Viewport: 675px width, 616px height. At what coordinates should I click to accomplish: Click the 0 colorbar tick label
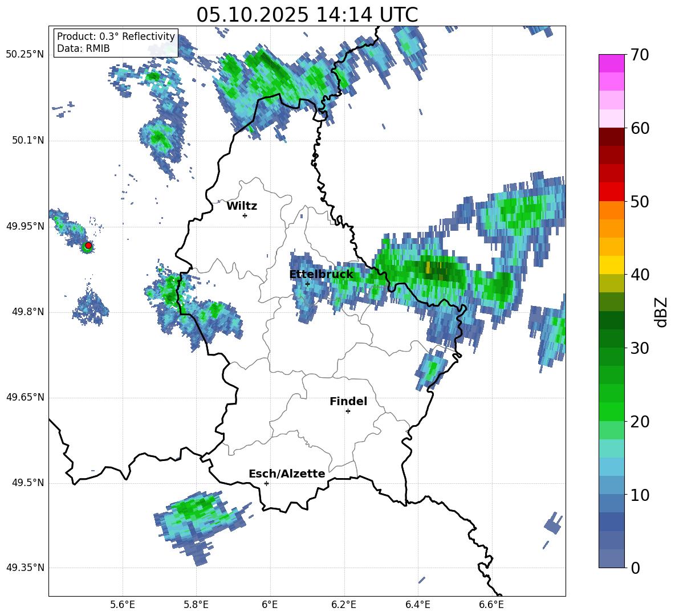pos(636,568)
